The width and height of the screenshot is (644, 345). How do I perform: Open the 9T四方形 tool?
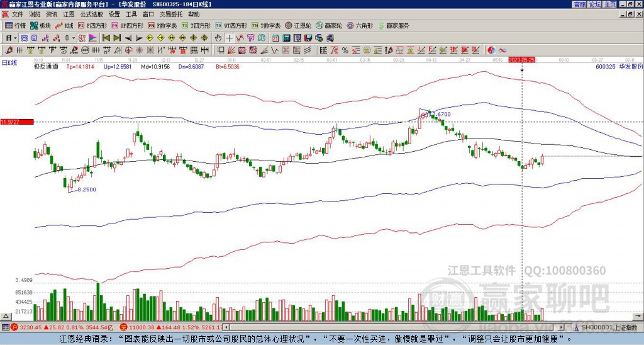[231, 25]
